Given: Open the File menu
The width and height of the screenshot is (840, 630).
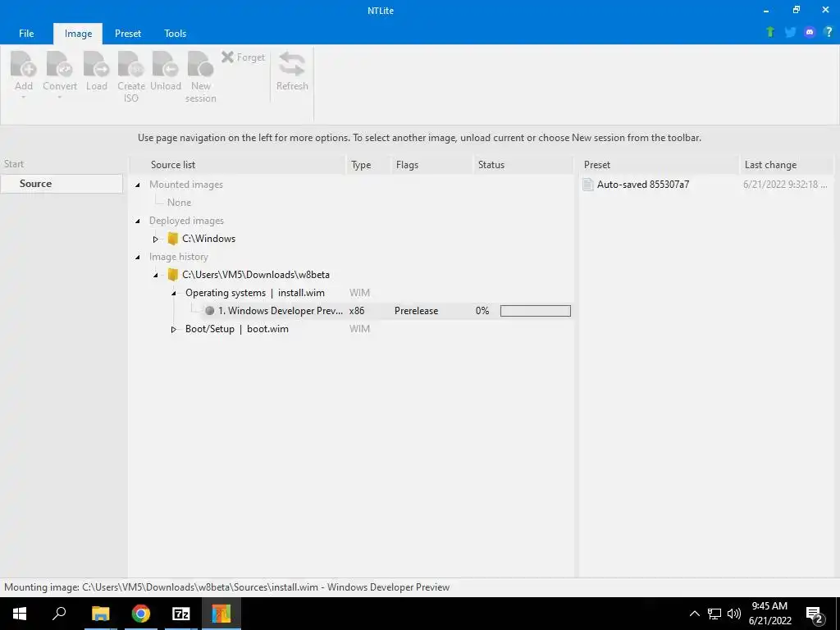Looking at the screenshot, I should click(x=26, y=33).
